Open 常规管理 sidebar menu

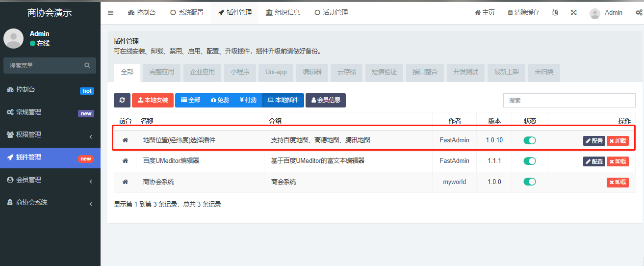click(50, 112)
